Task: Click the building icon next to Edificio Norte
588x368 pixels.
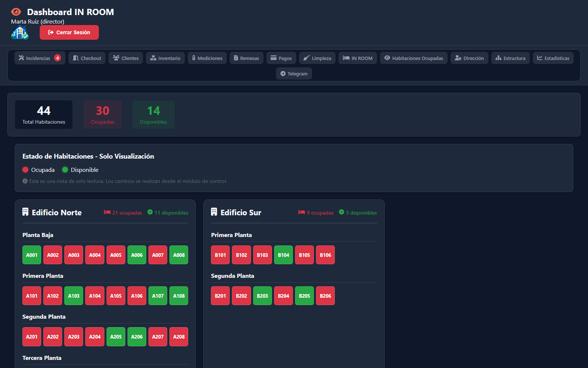Action: click(x=25, y=212)
